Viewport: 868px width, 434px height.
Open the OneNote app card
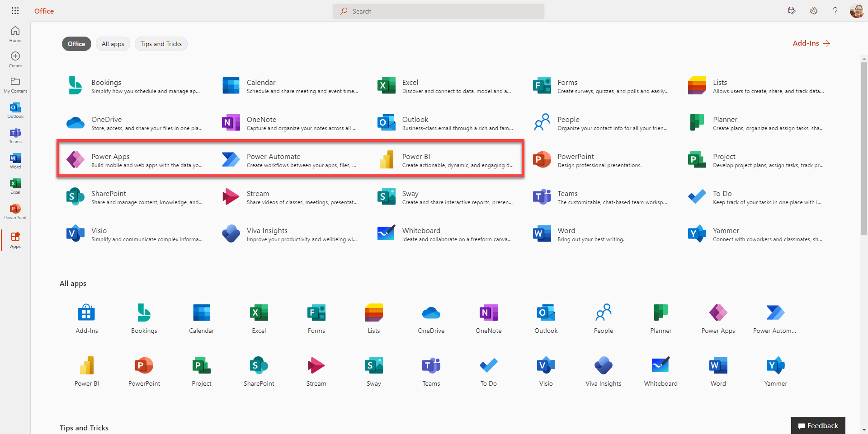[x=289, y=123]
